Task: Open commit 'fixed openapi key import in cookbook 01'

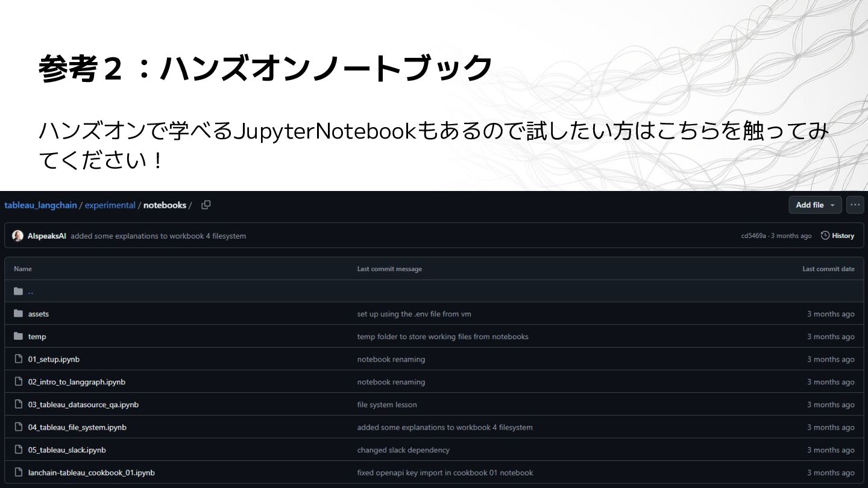Action: point(445,472)
